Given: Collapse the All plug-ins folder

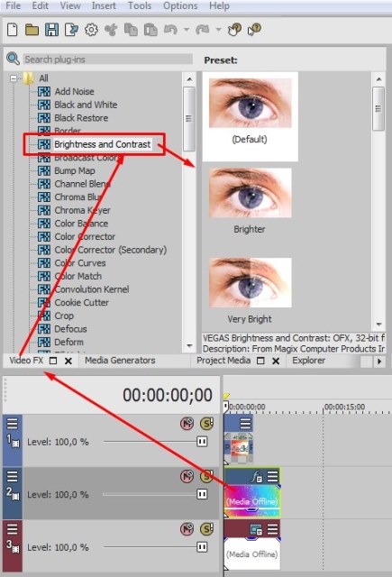Looking at the screenshot, I should click(x=14, y=78).
